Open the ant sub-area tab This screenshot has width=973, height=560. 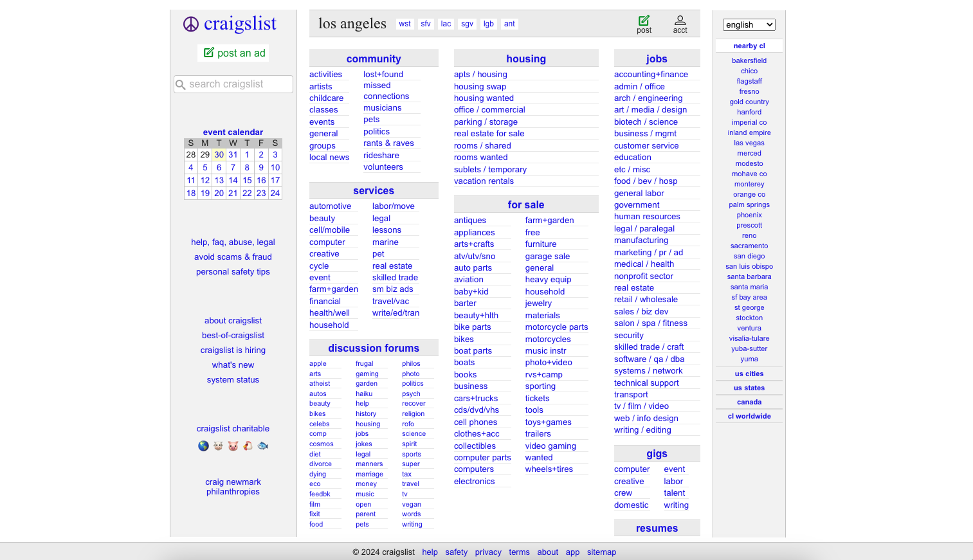509,24
